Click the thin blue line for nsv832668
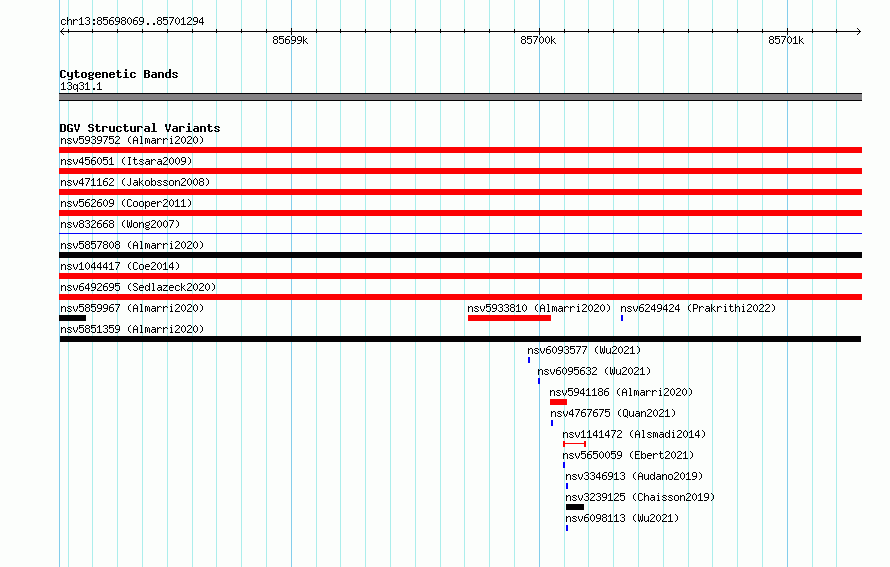Image resolution: width=890 pixels, height=567 pixels. coord(460,233)
